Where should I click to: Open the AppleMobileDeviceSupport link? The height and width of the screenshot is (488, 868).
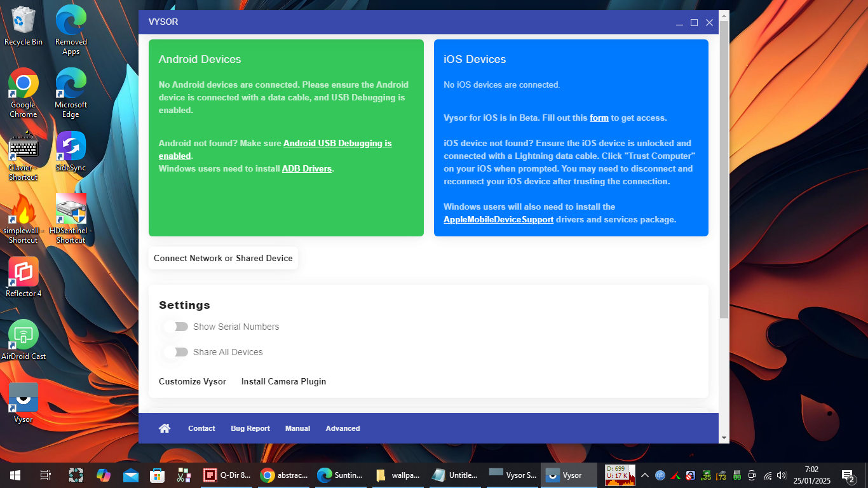(x=499, y=219)
